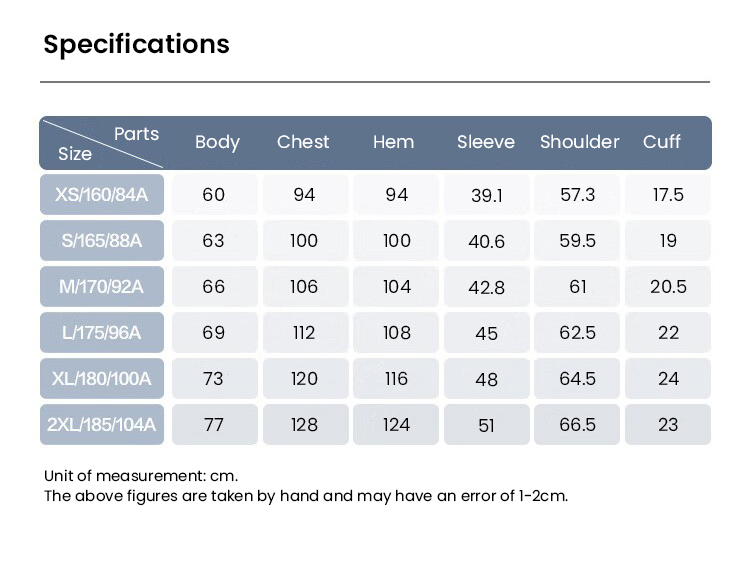Viewport: 750px width, 574px height.
Task: Click the 39.1 sleeve value cell
Action: coord(487,195)
